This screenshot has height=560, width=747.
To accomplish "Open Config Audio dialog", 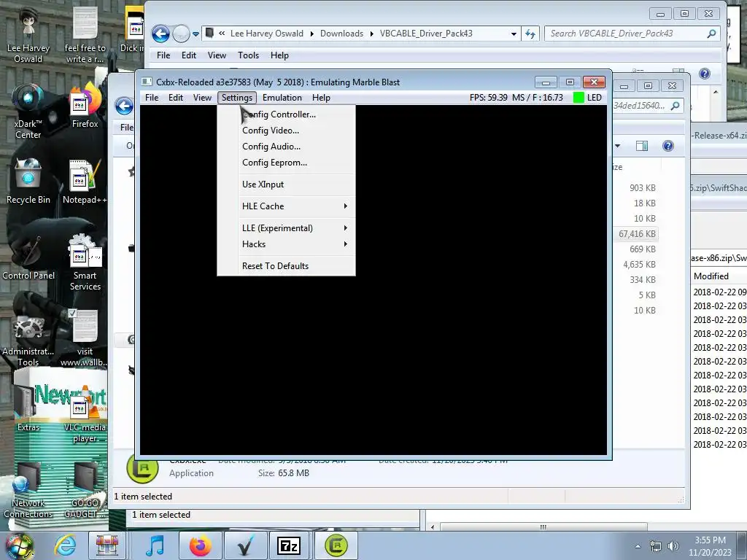I will 286,147.
